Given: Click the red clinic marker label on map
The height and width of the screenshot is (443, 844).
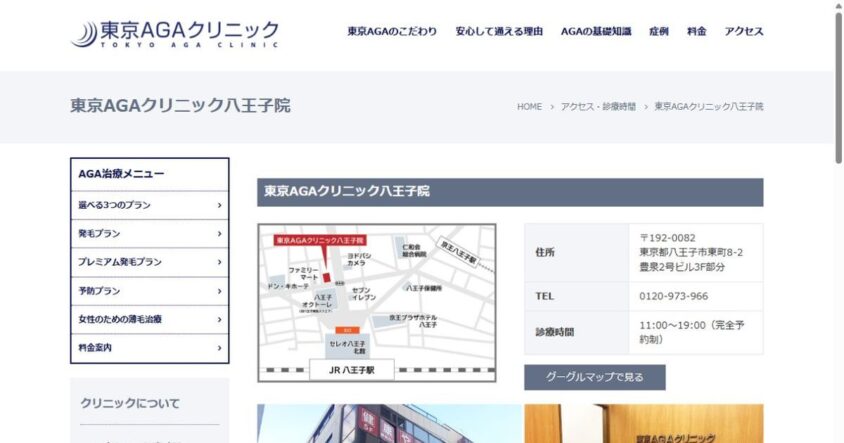Looking at the screenshot, I should [320, 240].
